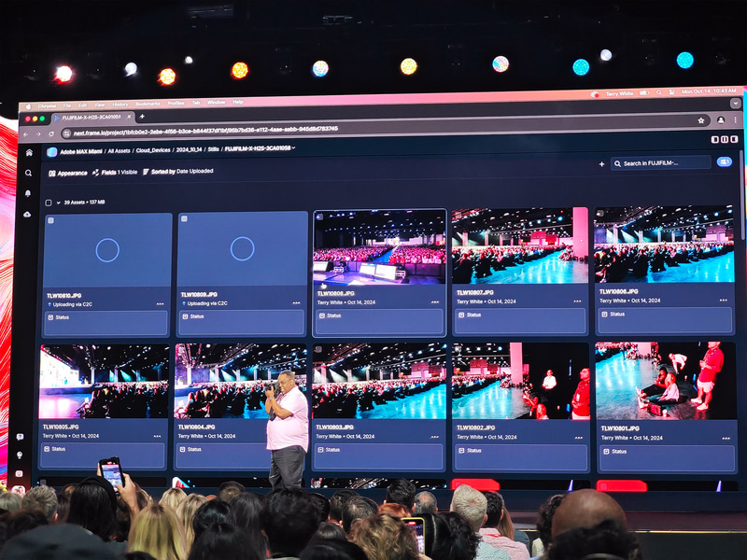Open the Profiles menu in the menu bar

point(176,103)
